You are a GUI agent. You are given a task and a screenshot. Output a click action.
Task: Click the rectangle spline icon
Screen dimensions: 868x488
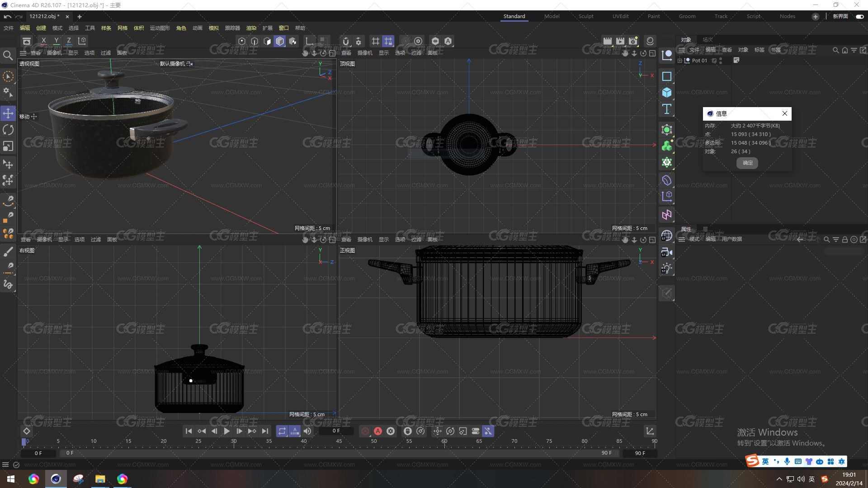[667, 76]
